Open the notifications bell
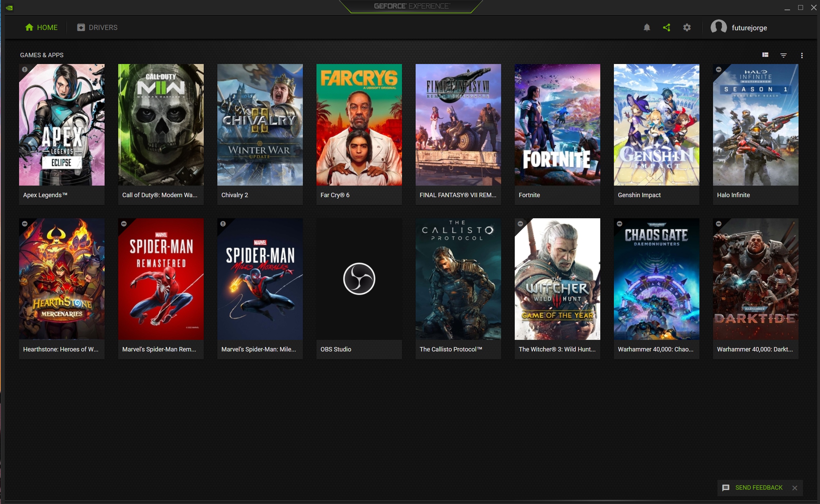Screen dimensions: 820x504 click(x=647, y=28)
